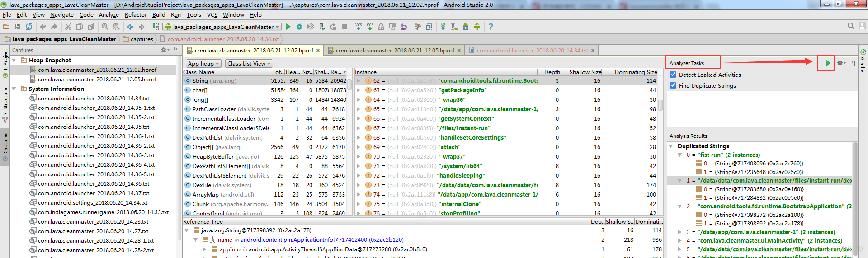Click the Paste icon in the toolbar
Viewport: 868px width, 258px height.
[x=91, y=27]
